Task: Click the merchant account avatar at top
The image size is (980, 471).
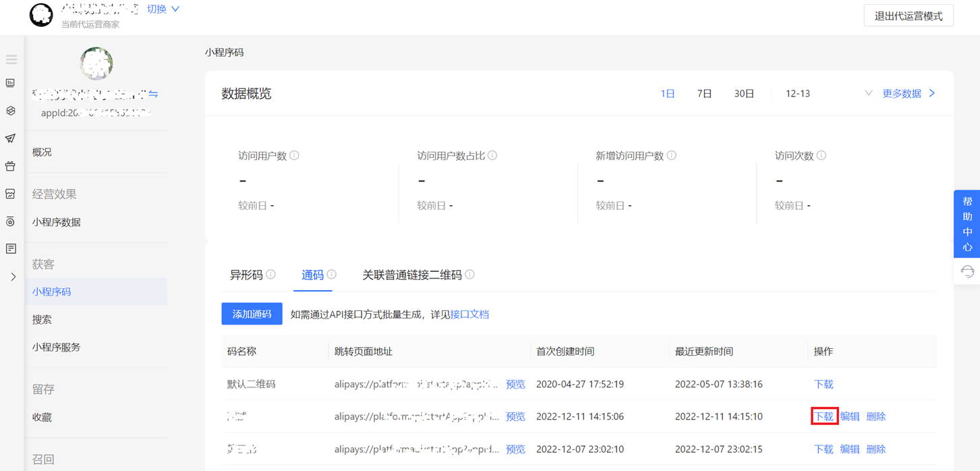Action: pos(41,15)
